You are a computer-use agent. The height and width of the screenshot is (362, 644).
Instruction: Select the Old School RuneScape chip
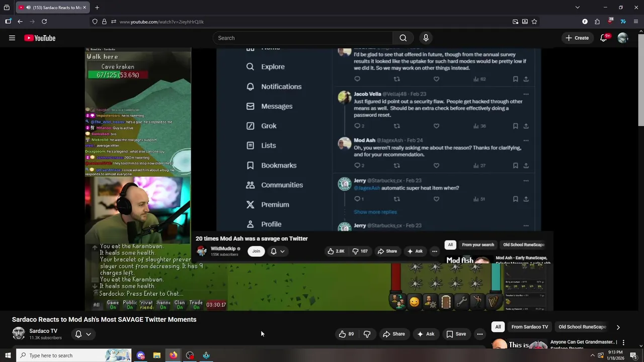(x=582, y=327)
